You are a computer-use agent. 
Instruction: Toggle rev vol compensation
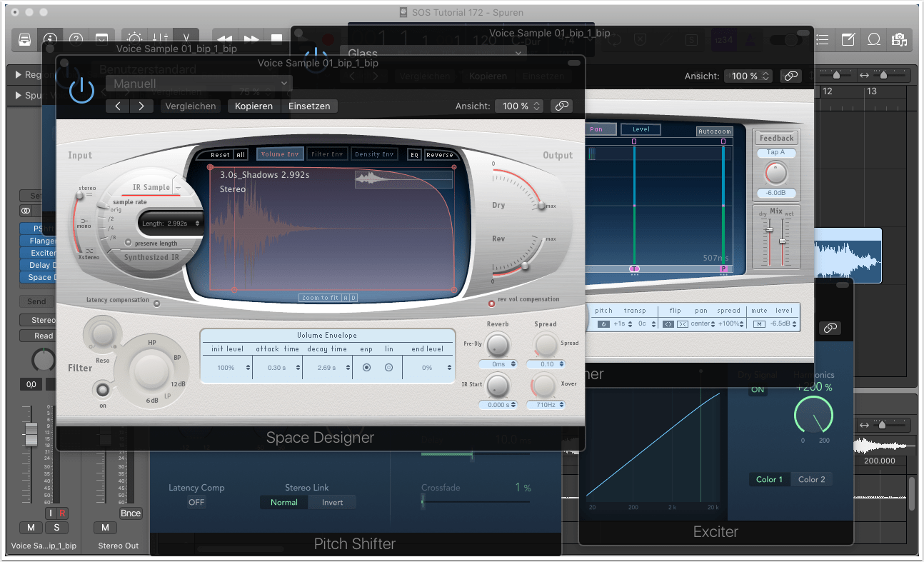click(x=491, y=303)
